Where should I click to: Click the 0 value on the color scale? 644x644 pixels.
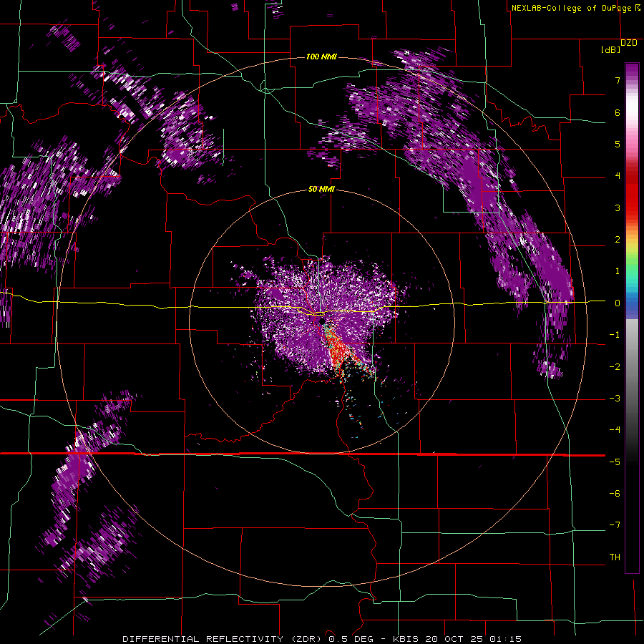click(x=618, y=303)
